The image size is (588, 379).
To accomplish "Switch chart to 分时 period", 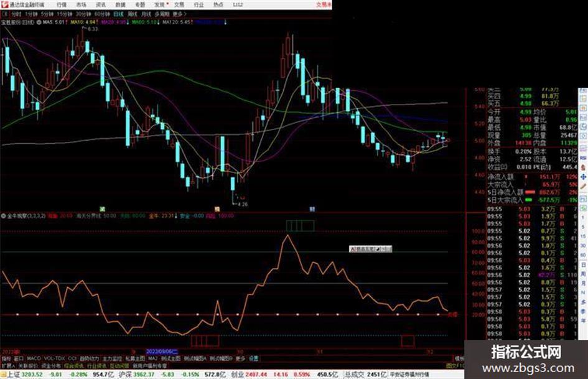I will point(16,14).
